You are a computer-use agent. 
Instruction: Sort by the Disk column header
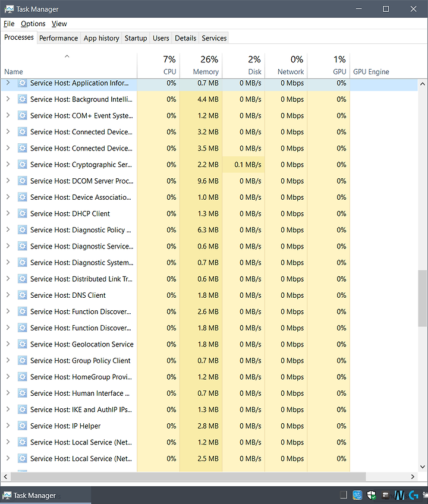[243, 65]
